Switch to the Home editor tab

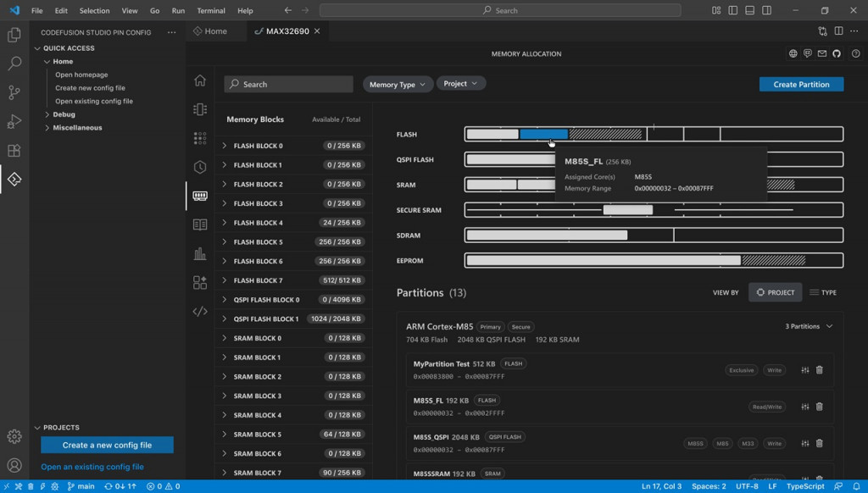tap(214, 30)
